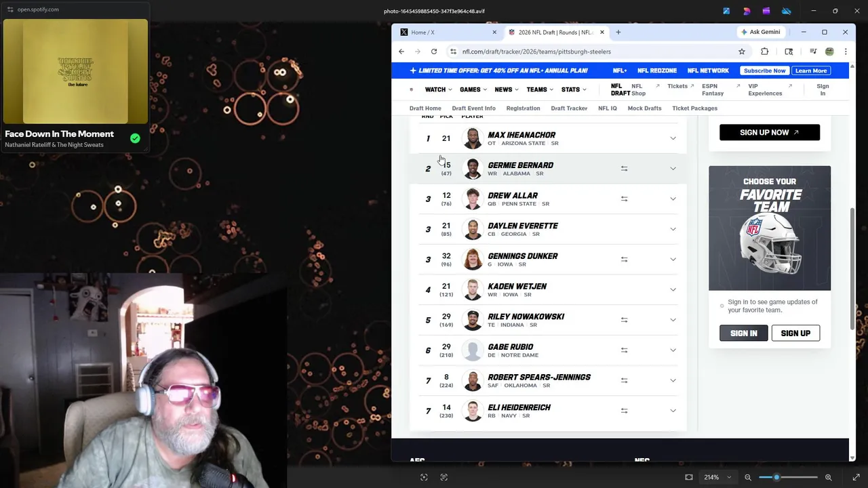Screen dimensions: 868x488
Task: Open the search tabs icon in Chrome toolbar
Action: [789, 52]
